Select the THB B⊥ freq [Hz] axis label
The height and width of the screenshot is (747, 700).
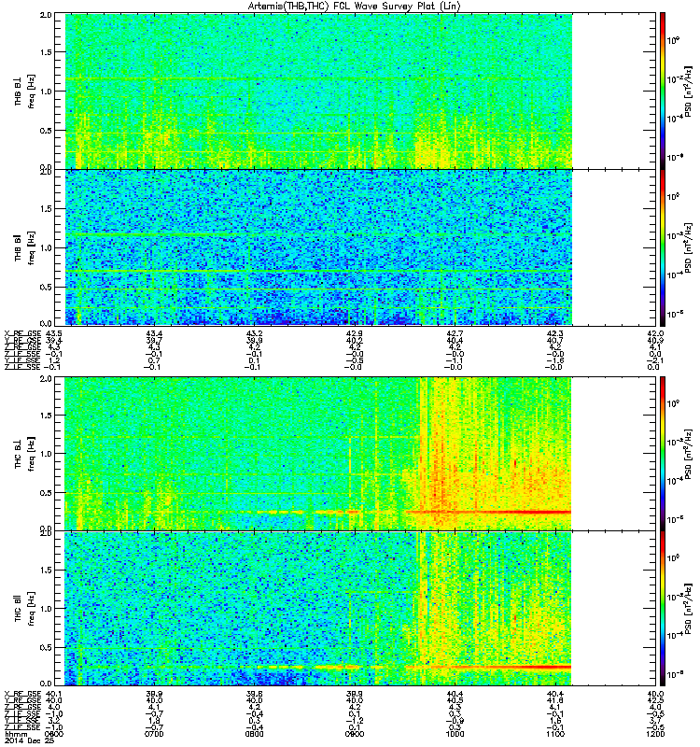(x=24, y=92)
